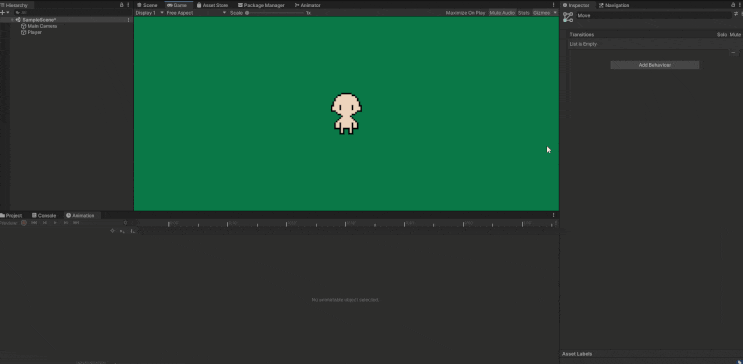Click the Add Keyframe icon
743x364 pixels.
[122, 231]
